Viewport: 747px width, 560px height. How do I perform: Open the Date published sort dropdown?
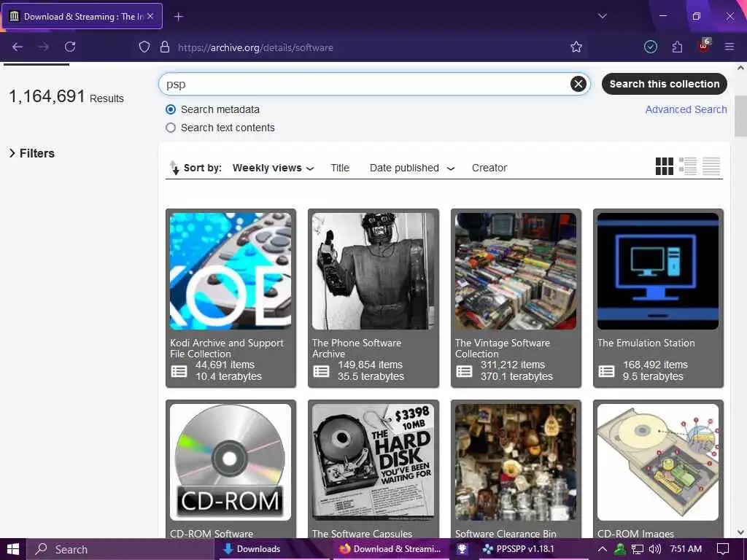tap(412, 168)
